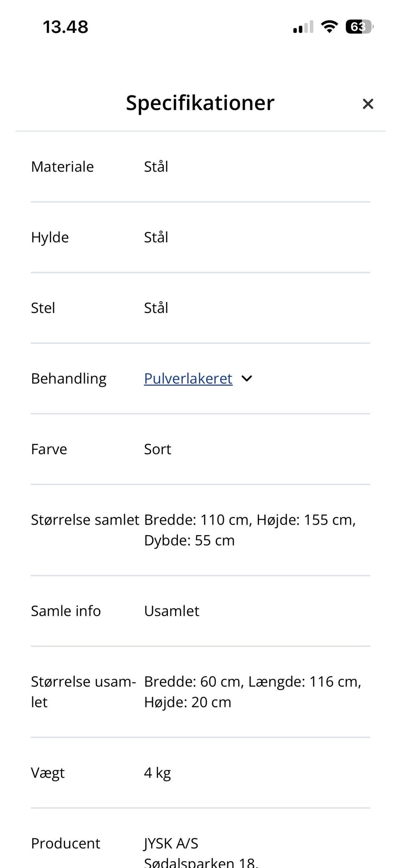Viewport: 401px width, 868px height.
Task: Open the Pulverlakeret link
Action: point(188,378)
